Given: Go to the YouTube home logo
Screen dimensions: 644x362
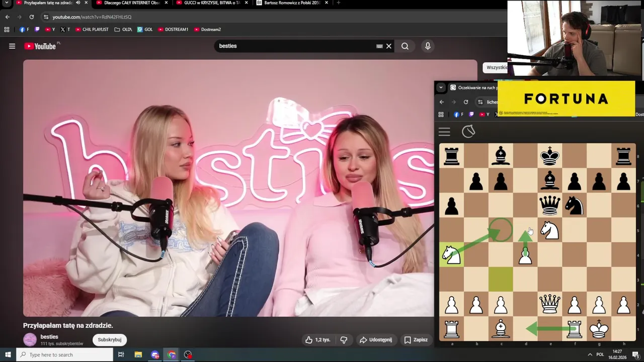Looking at the screenshot, I should (x=40, y=46).
